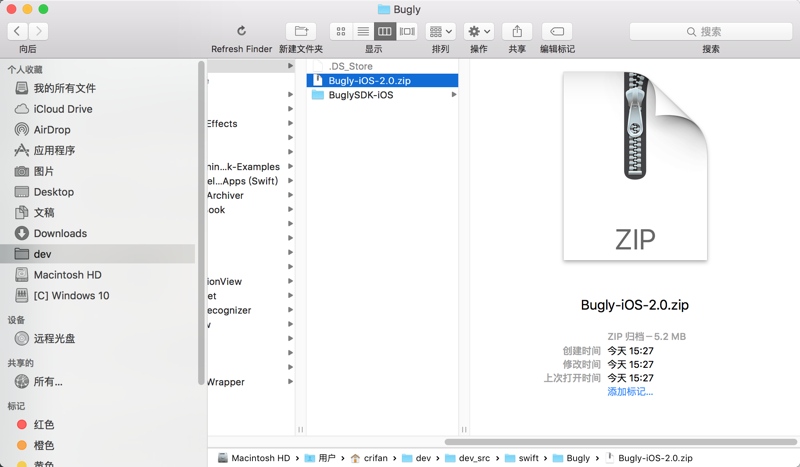Expand the Effects folder arrow
The width and height of the screenshot is (800, 467).
pyautogui.click(x=290, y=124)
